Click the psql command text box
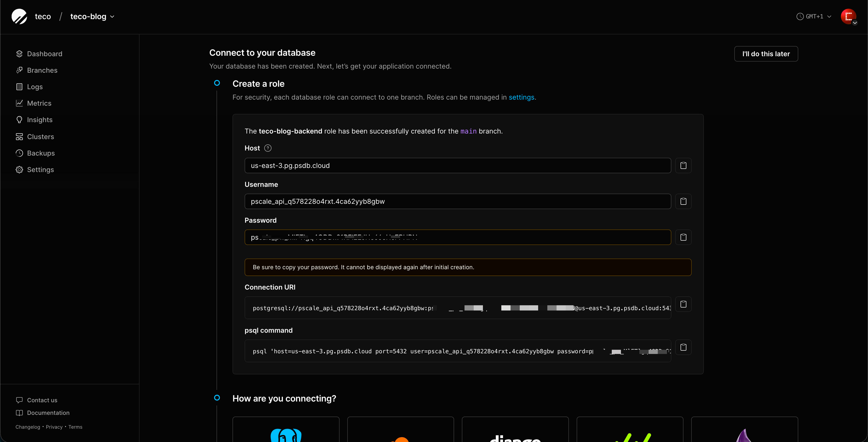The width and height of the screenshot is (868, 442). (457, 351)
